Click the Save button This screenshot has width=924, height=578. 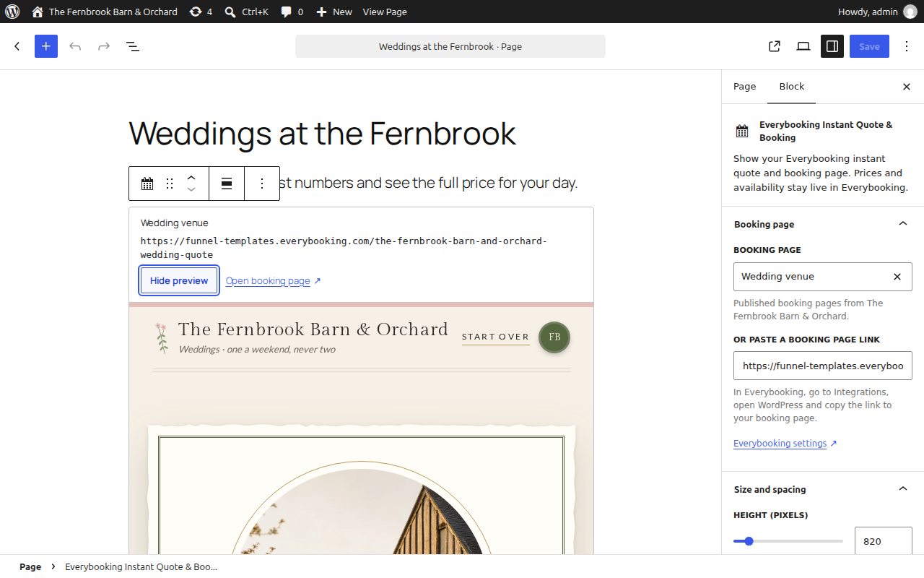[869, 46]
